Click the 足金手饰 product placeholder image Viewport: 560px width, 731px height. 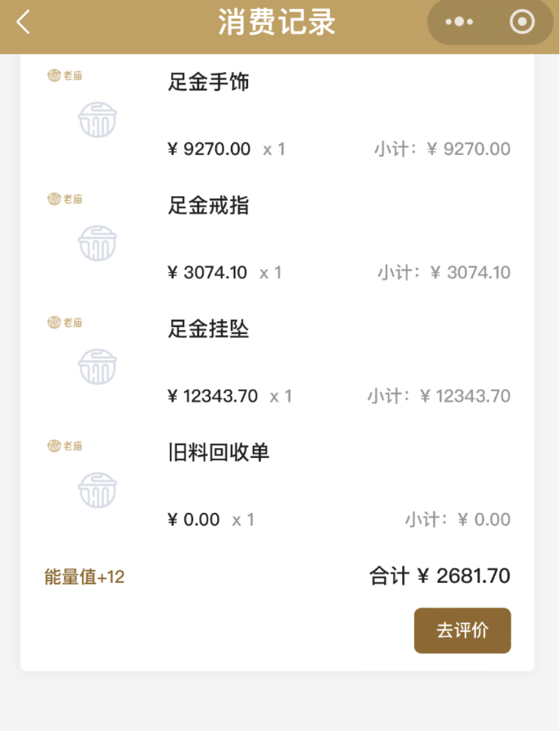pos(97,119)
